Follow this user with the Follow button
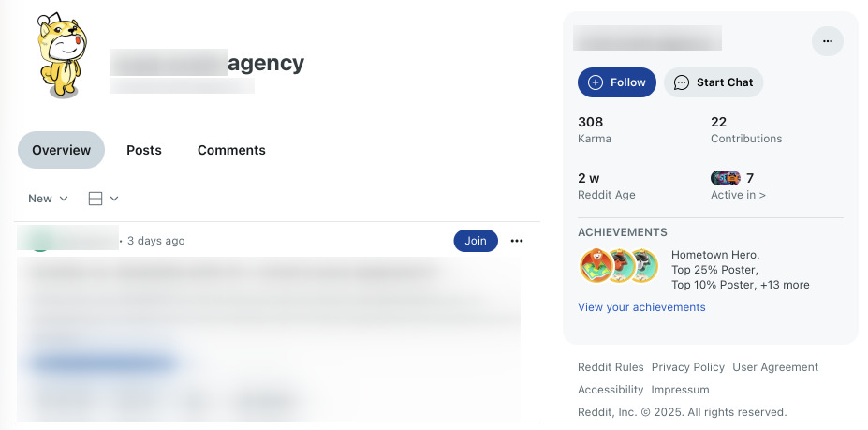This screenshot has width=868, height=430. pyautogui.click(x=616, y=82)
